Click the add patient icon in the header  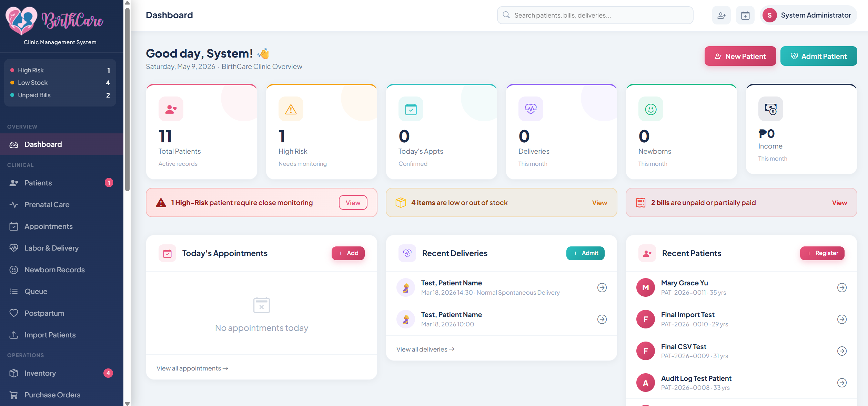pos(721,15)
